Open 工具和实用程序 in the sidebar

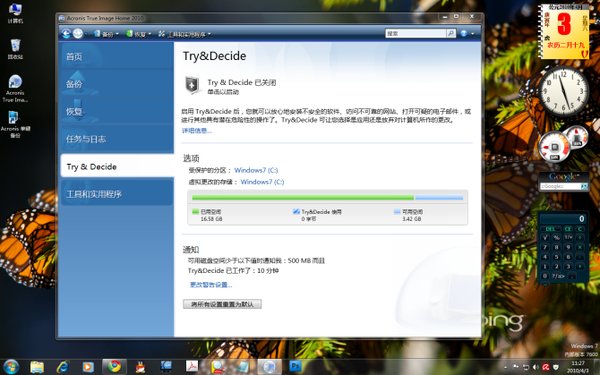pos(117,194)
